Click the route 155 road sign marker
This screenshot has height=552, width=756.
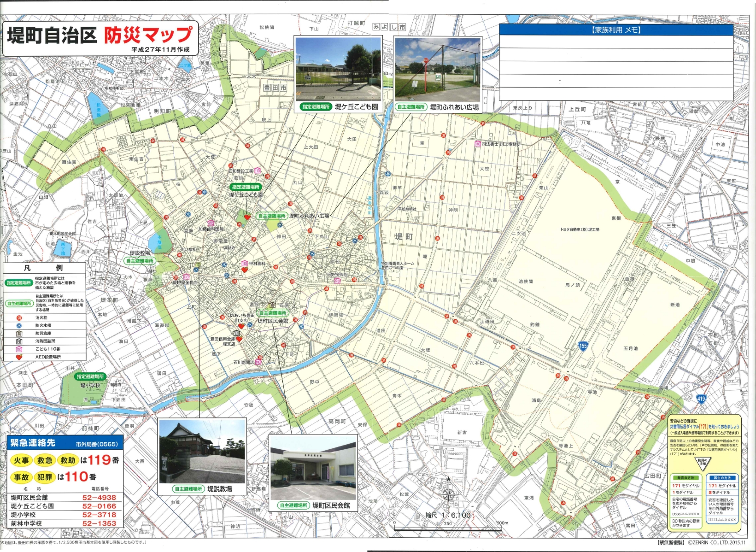point(583,346)
